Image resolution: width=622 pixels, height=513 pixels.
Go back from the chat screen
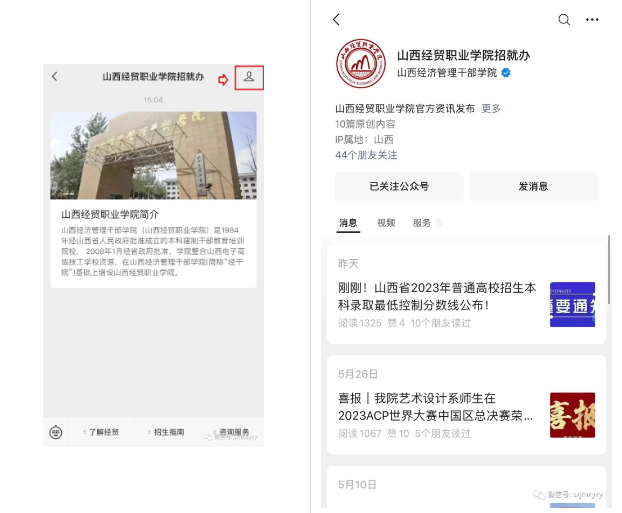coord(55,76)
